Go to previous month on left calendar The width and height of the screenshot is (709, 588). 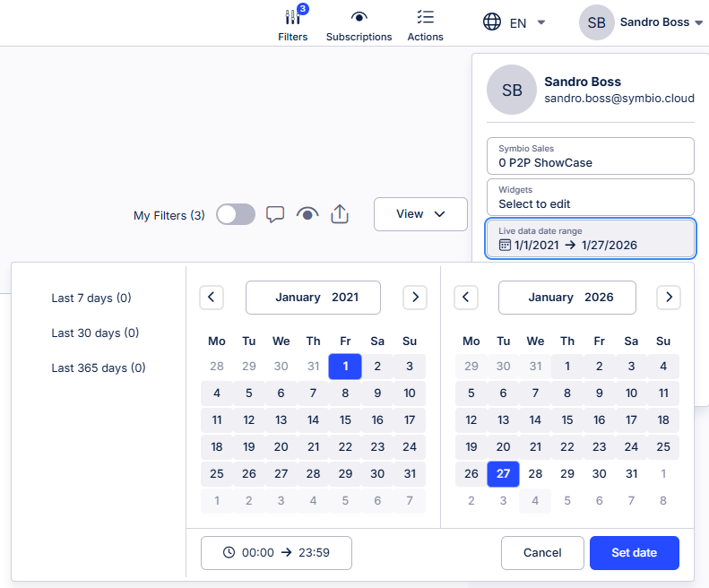click(x=212, y=297)
